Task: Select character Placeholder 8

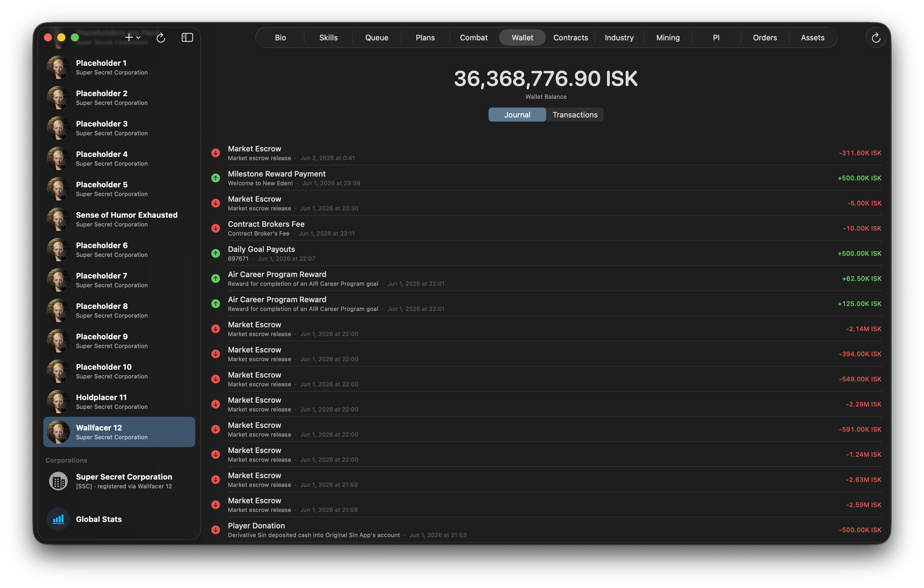Action: 119,310
